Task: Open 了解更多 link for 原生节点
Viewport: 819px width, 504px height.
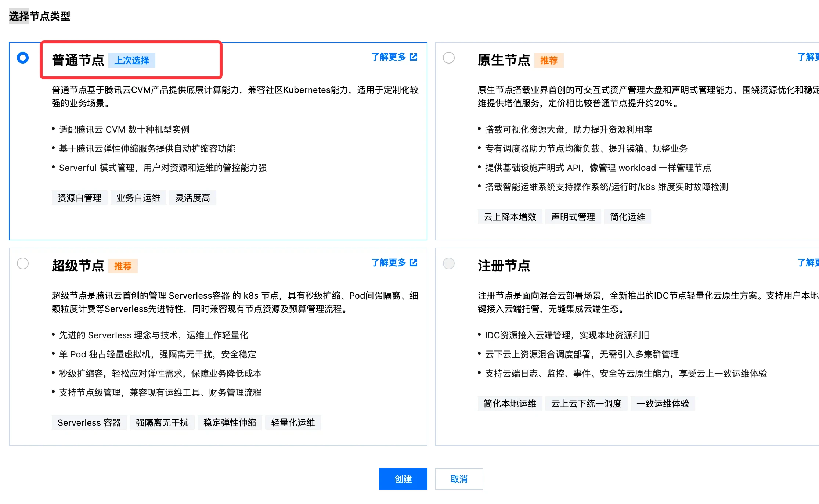Action: (808, 57)
